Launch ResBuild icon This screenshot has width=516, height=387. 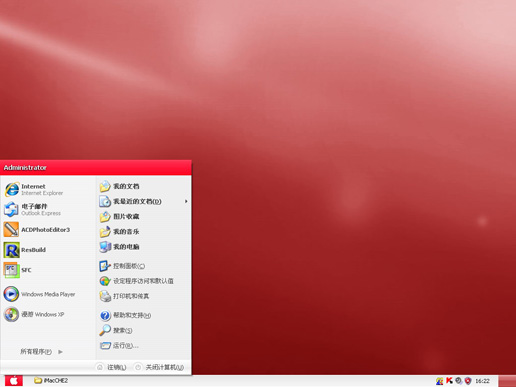11,250
